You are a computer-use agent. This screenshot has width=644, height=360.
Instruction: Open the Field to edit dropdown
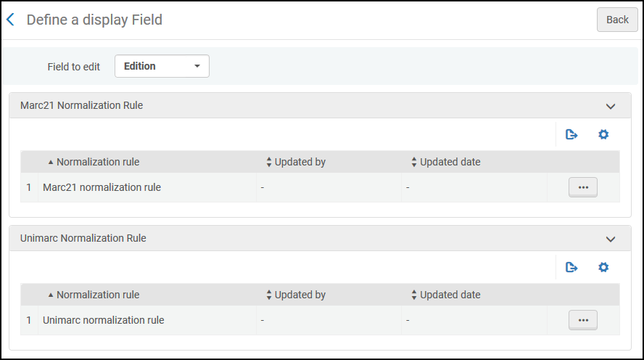pos(162,66)
